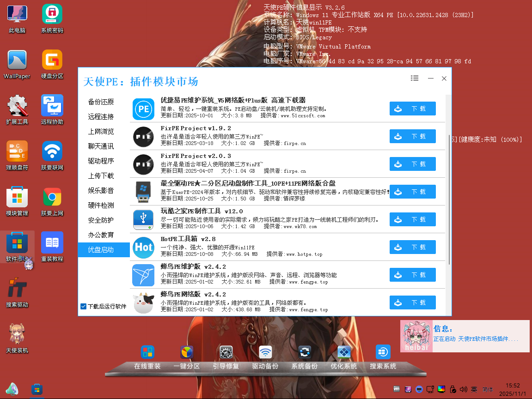Click the 引导修复 dock icon
The height and width of the screenshot is (399, 532).
pos(226,352)
